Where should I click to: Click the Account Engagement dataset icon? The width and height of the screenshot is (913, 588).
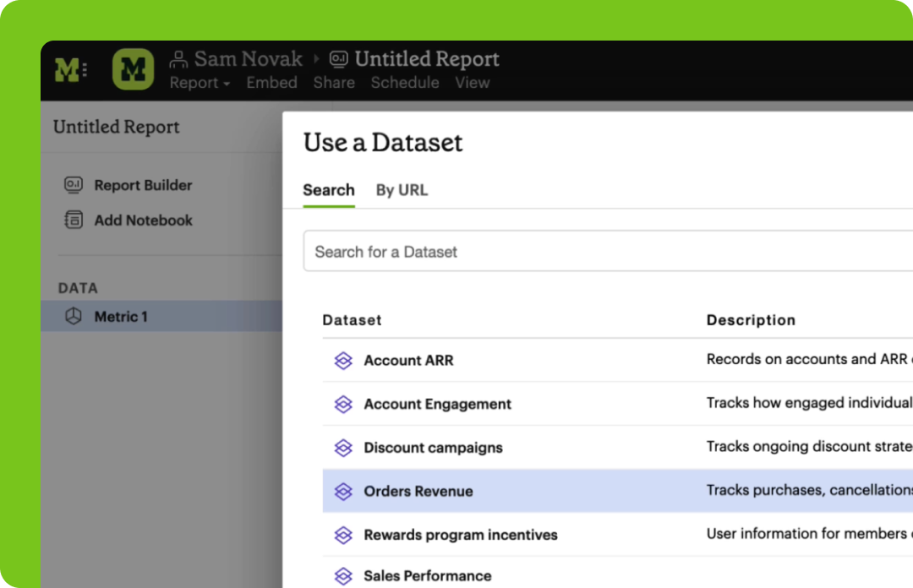pyautogui.click(x=343, y=405)
